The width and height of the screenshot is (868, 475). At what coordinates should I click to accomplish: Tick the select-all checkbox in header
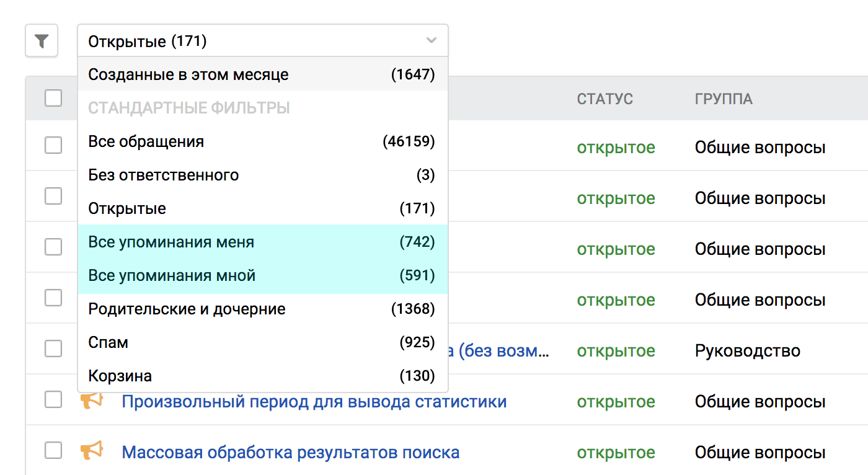(53, 98)
